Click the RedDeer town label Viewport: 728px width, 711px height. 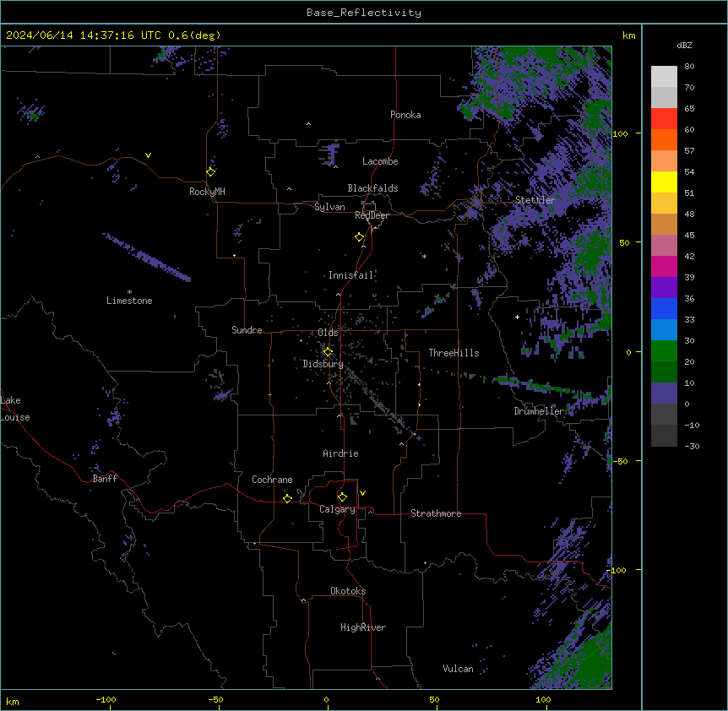point(372,215)
